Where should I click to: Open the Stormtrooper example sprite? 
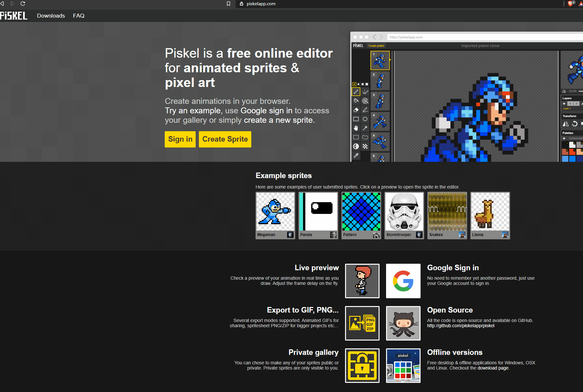404,216
